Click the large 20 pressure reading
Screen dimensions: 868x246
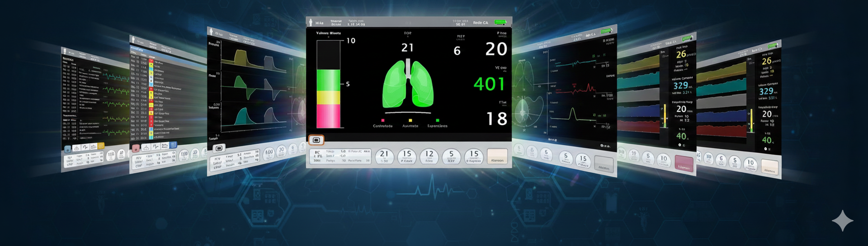click(496, 49)
